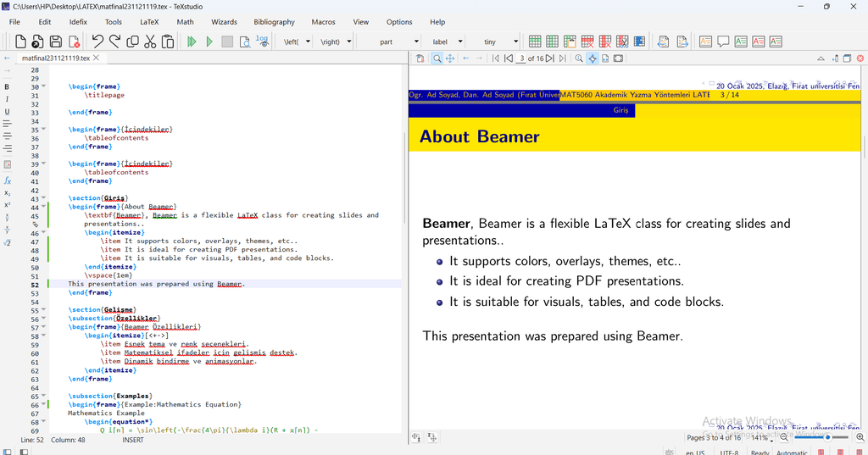
Task: Run Build & View with the double green arrow
Action: 192,42
